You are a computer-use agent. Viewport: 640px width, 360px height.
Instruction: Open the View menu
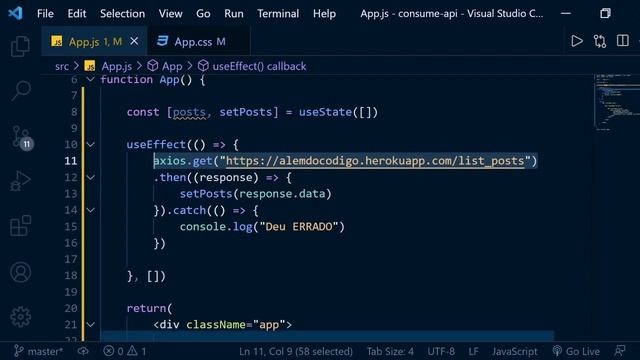(x=171, y=13)
